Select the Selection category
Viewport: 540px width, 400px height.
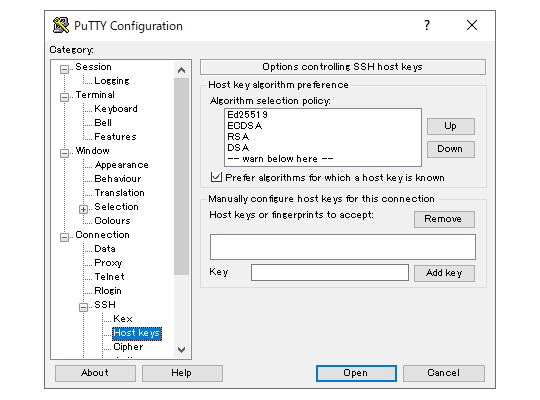point(116,207)
